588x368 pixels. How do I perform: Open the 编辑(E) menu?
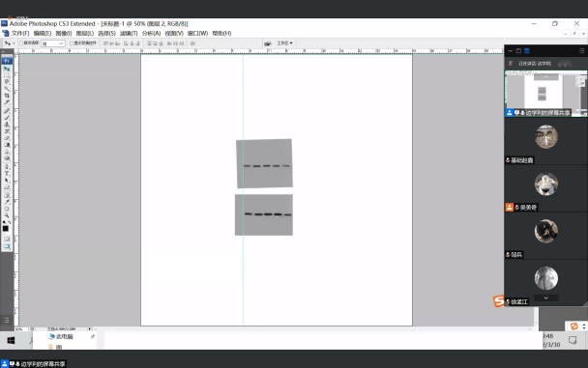(43, 33)
